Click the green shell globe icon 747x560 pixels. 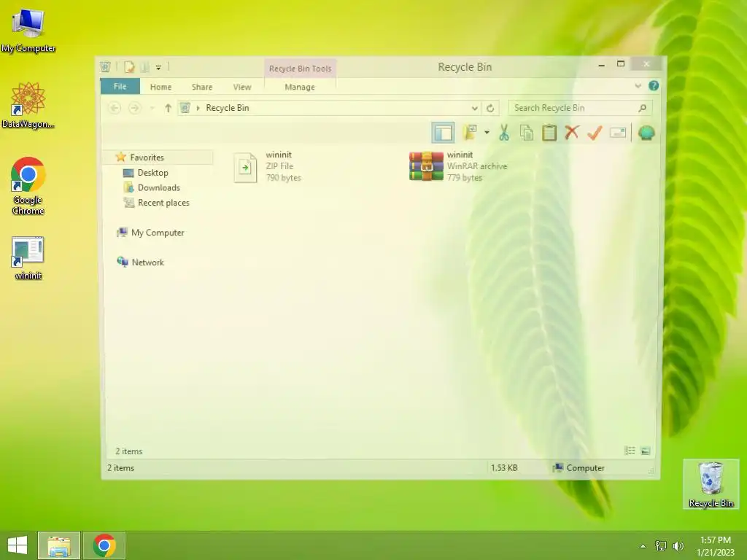point(646,133)
